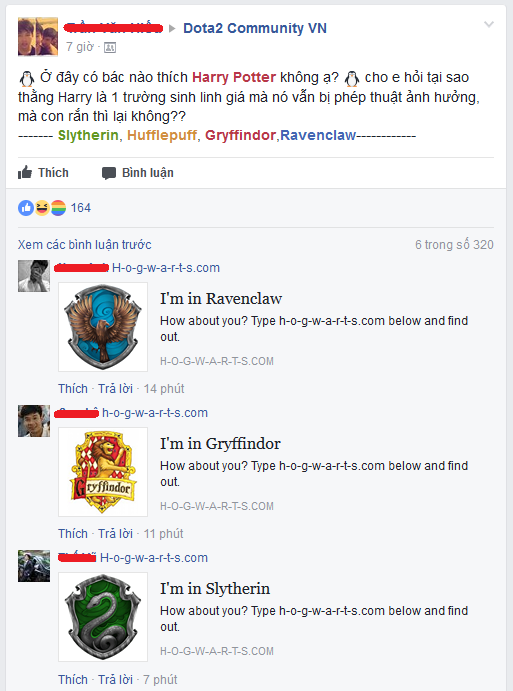
Task: Click the post author's profile picture
Action: tap(38, 37)
